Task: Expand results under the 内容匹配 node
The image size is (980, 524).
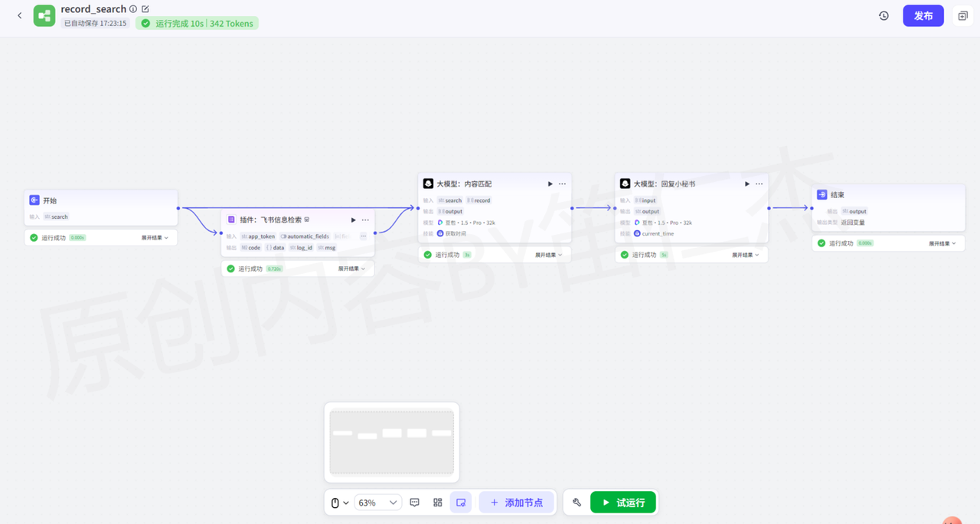Action: pyautogui.click(x=549, y=255)
